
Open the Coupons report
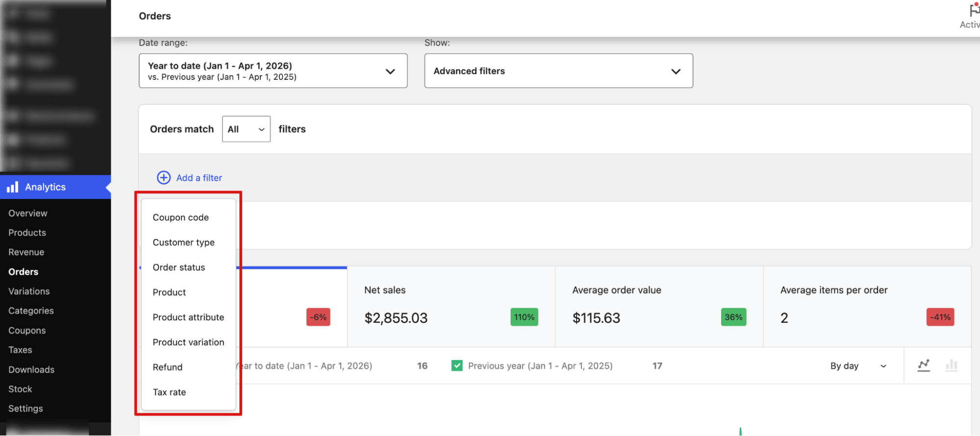pos(27,331)
